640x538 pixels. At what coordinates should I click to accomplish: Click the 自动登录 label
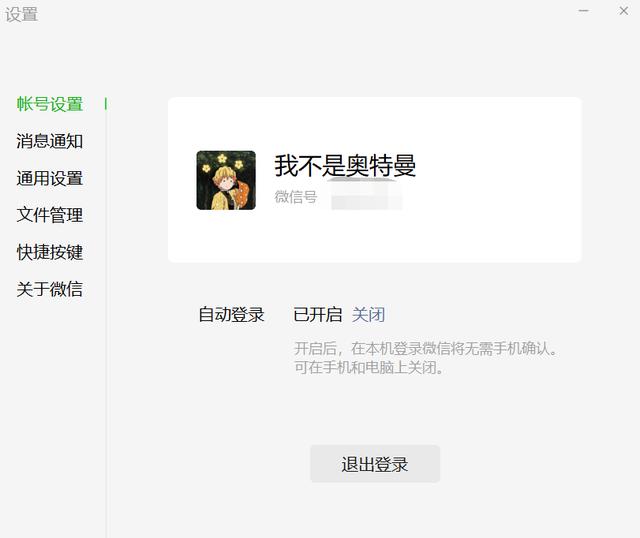click(x=231, y=315)
